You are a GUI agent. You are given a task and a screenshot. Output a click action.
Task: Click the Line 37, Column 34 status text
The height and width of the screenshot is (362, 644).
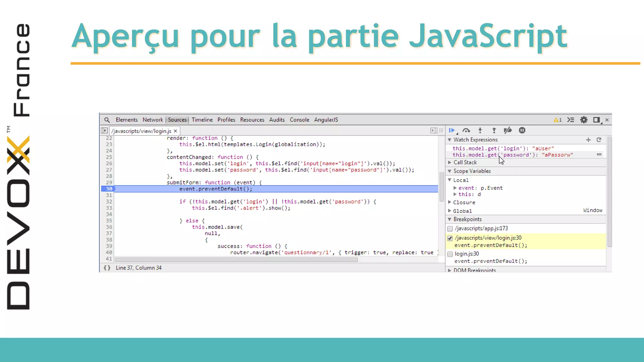point(139,268)
